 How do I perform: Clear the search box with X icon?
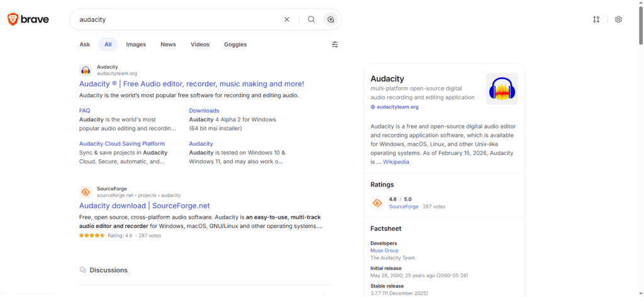pos(287,19)
